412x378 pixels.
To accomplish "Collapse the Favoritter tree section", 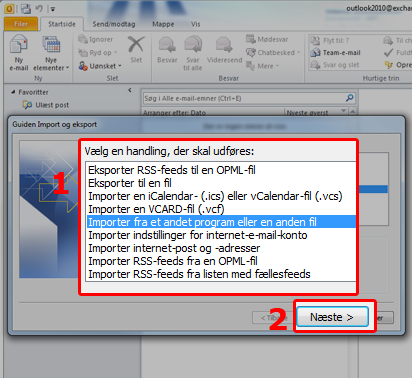I will tap(13, 92).
